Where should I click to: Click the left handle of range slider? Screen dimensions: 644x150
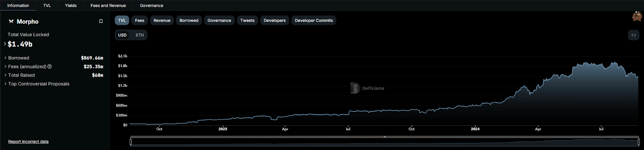[x=131, y=142]
